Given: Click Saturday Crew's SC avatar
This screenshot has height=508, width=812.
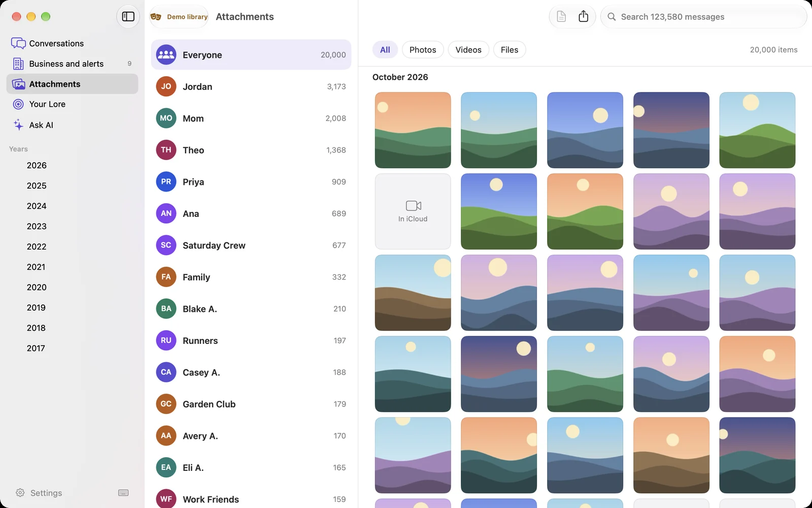Looking at the screenshot, I should 166,245.
